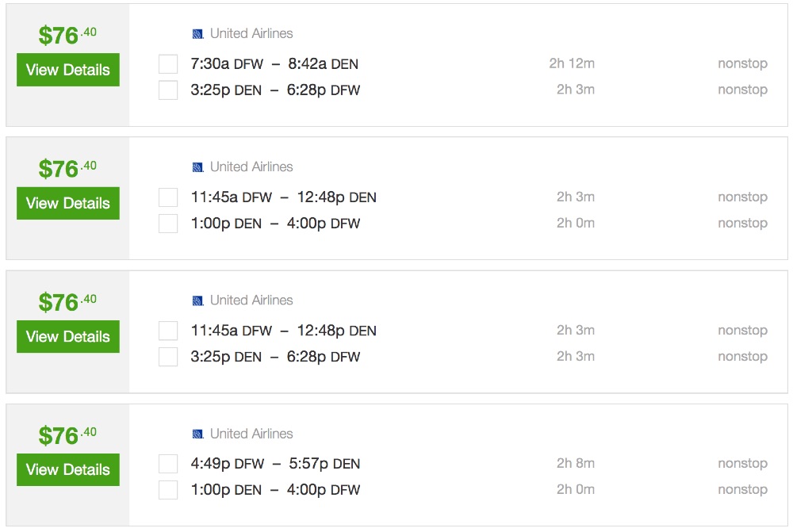Click United Airlines name on 4:49p itinerary
Viewport: 793px width, 532px height.
[x=251, y=434]
